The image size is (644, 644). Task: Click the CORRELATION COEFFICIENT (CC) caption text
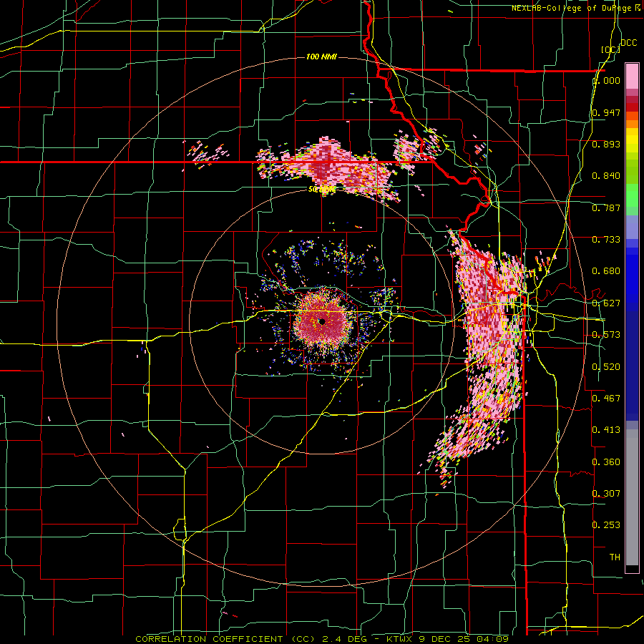tap(225, 639)
